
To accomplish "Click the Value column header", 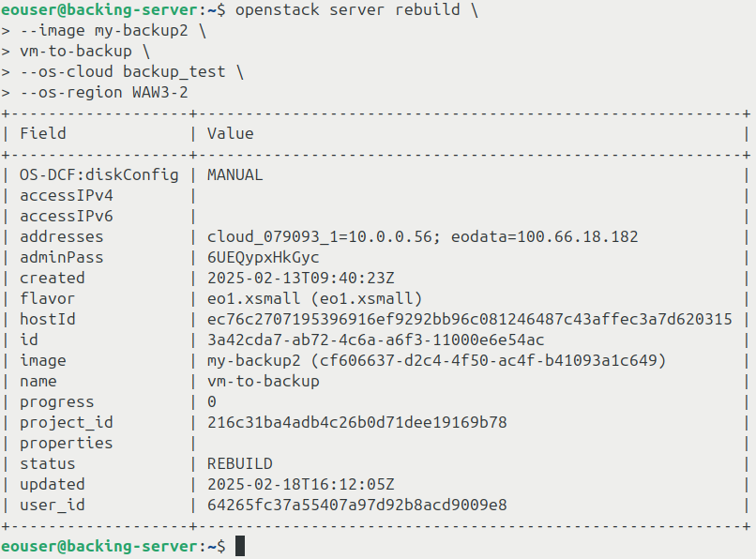I will [230, 133].
